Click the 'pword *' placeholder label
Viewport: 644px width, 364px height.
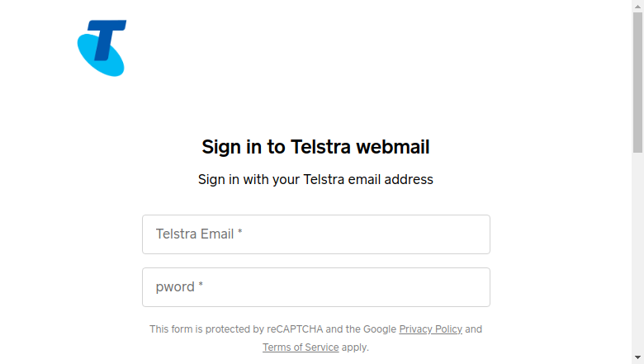[179, 287]
